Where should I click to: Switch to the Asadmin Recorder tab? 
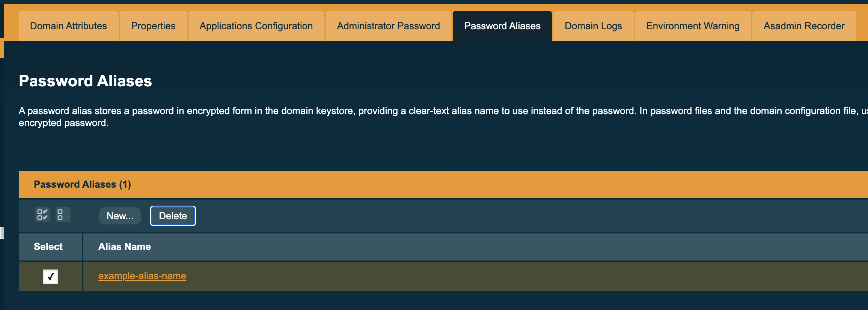click(x=803, y=26)
